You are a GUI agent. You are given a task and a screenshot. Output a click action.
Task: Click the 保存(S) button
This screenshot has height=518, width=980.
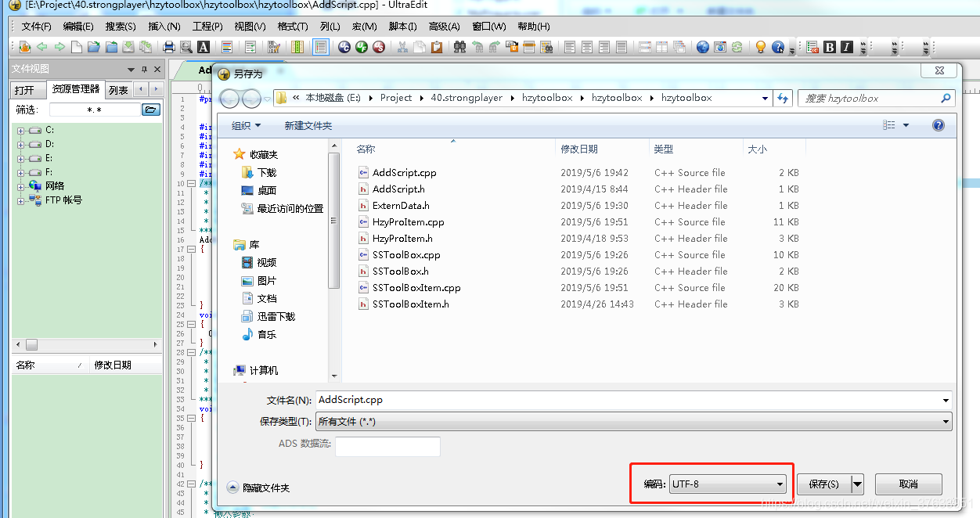tap(824, 484)
